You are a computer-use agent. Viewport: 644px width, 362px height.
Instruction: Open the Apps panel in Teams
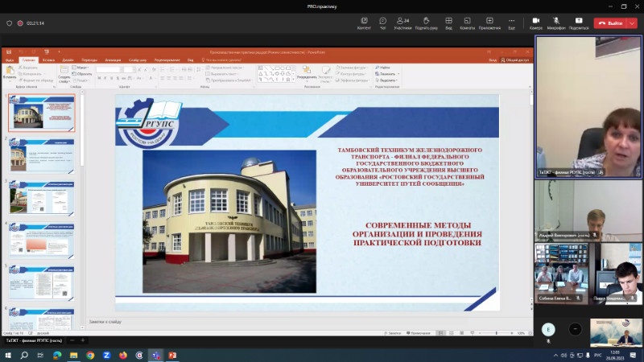[x=489, y=21]
